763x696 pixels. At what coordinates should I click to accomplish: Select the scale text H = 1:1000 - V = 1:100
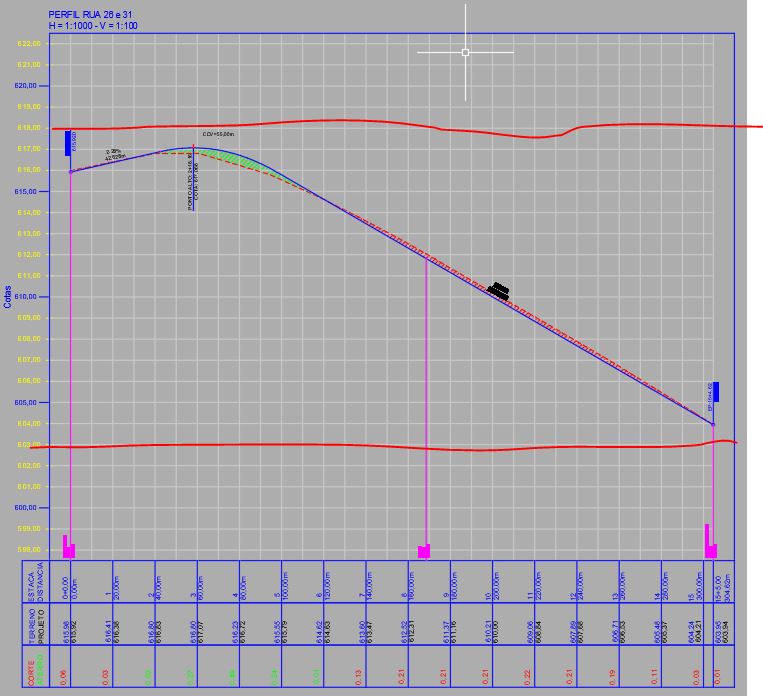93,26
